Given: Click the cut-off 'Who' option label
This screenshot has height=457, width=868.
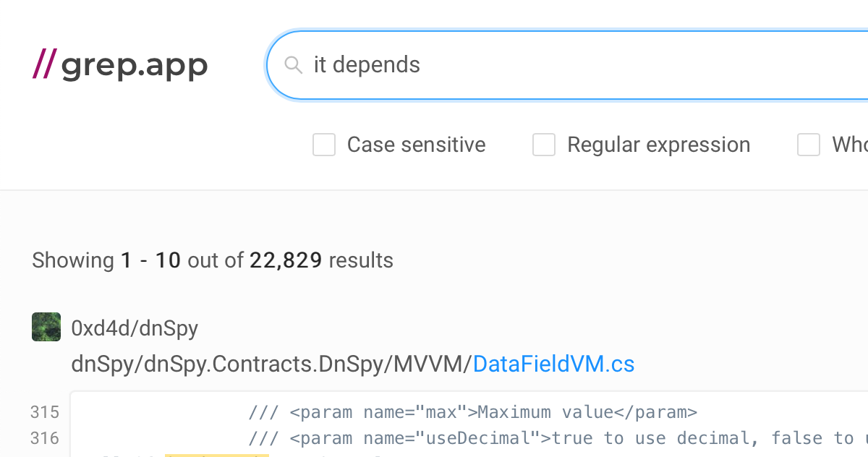Looking at the screenshot, I should tap(850, 145).
